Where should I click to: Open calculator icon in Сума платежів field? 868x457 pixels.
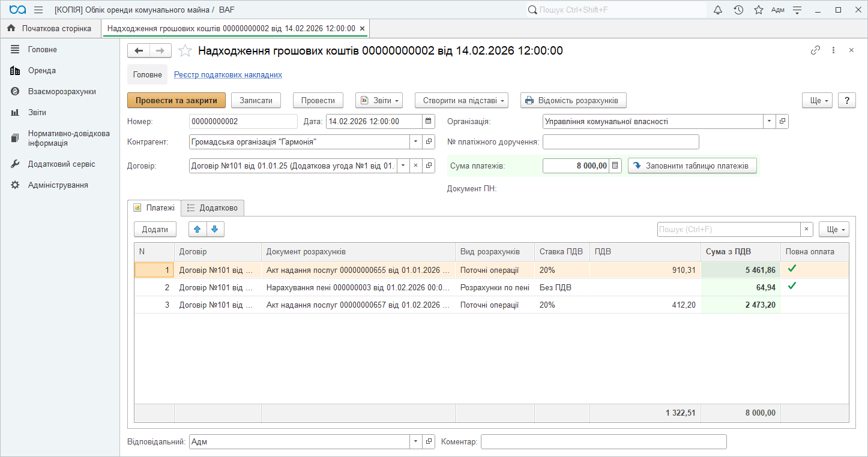pyautogui.click(x=615, y=166)
